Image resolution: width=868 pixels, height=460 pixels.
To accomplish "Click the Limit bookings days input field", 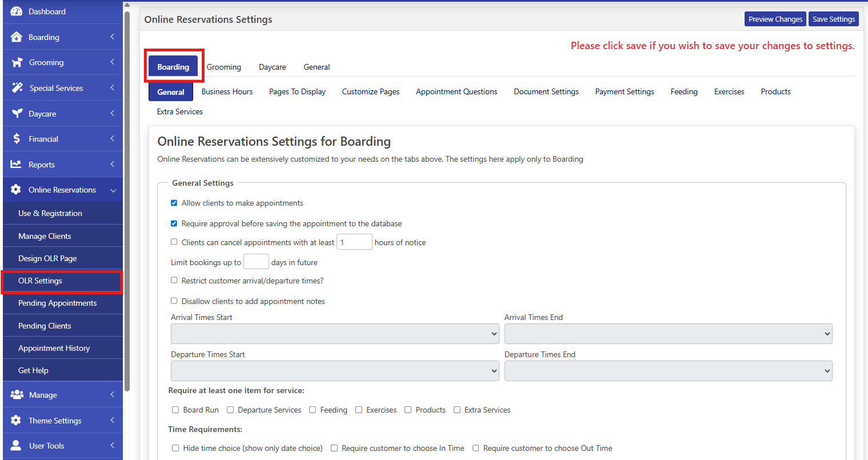I will 256,262.
